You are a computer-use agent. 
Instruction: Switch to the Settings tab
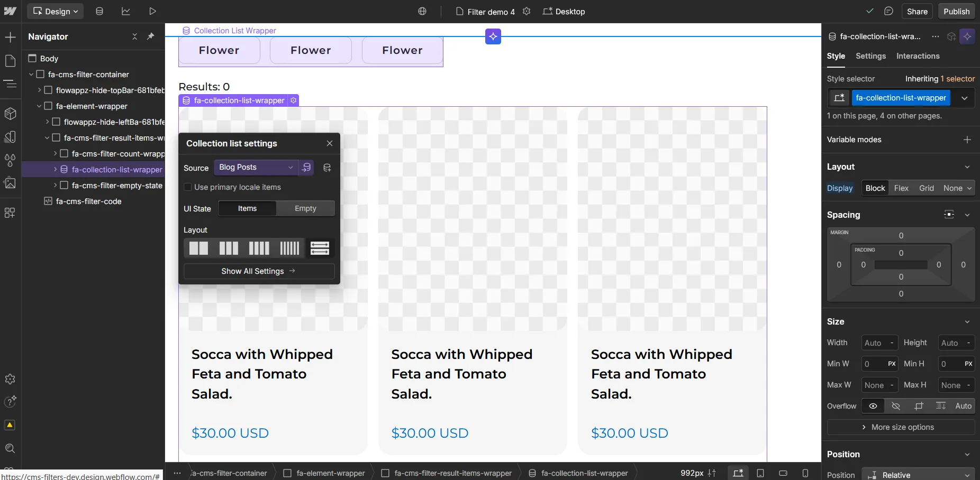870,56
